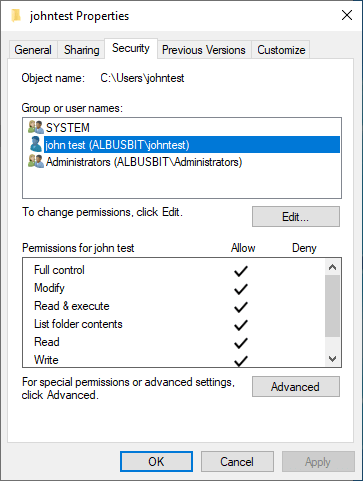Screen dimensions: 363x481
Task: Select Administrators (ALBUSBIT\Administrators) entry
Action: pos(144,162)
